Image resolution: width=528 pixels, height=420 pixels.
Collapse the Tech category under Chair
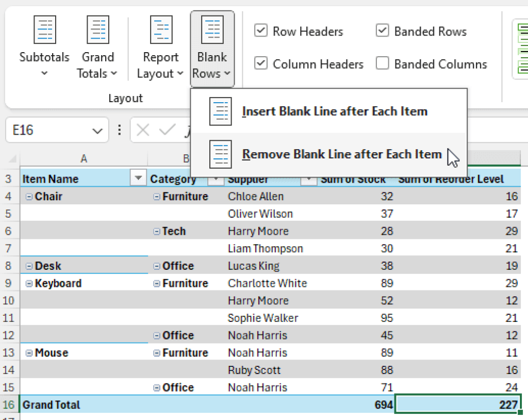click(157, 232)
